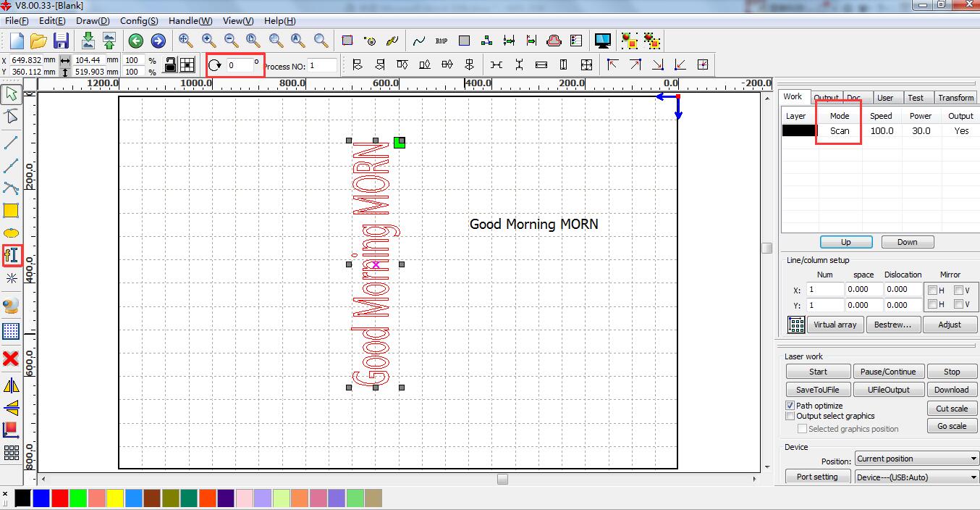Switch to the Test tab
Screen dimensions: 980x510
point(916,98)
